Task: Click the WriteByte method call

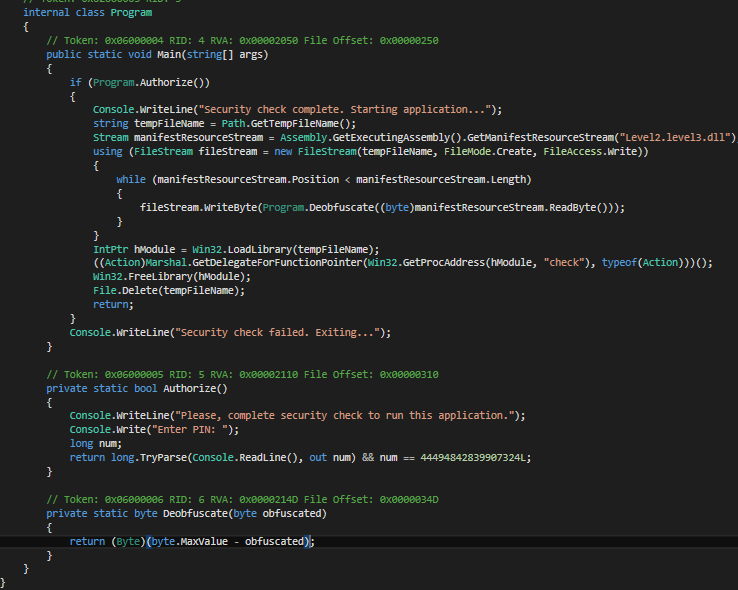Action: (230, 207)
